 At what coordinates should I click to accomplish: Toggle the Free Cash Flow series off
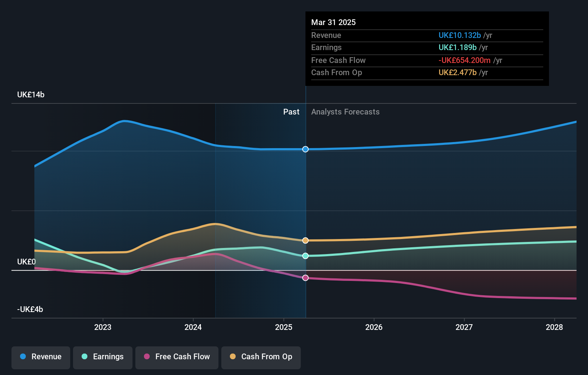[177, 357]
